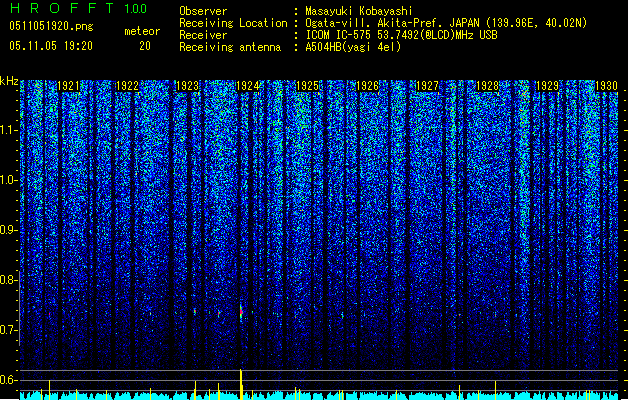Click the 0.9 kHz axis label
The image size is (629, 400).
[9, 230]
